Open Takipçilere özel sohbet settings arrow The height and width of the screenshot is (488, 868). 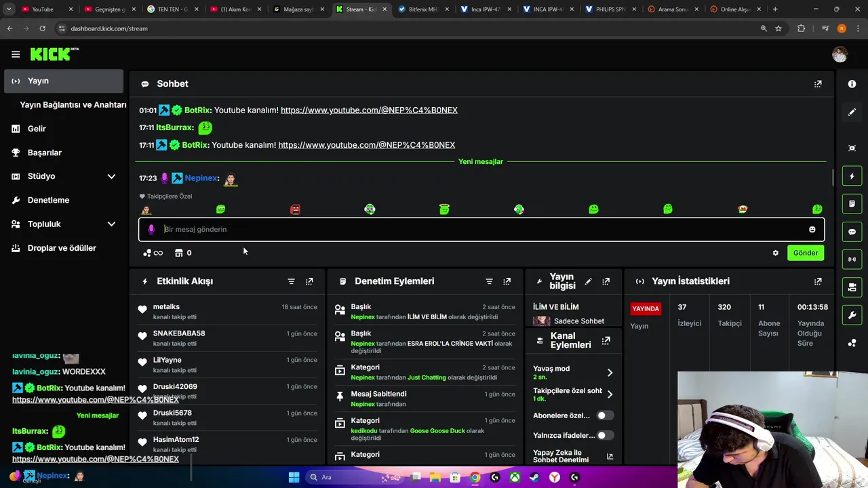(x=609, y=394)
